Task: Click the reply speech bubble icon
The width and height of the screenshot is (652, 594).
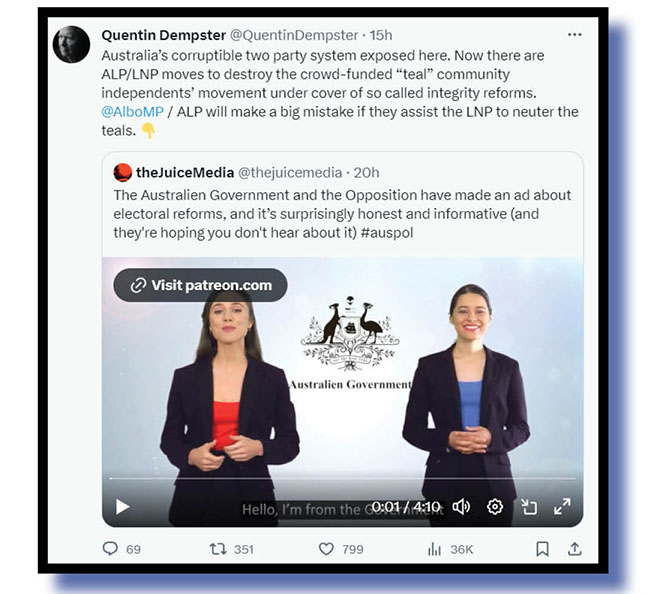Action: (x=110, y=549)
